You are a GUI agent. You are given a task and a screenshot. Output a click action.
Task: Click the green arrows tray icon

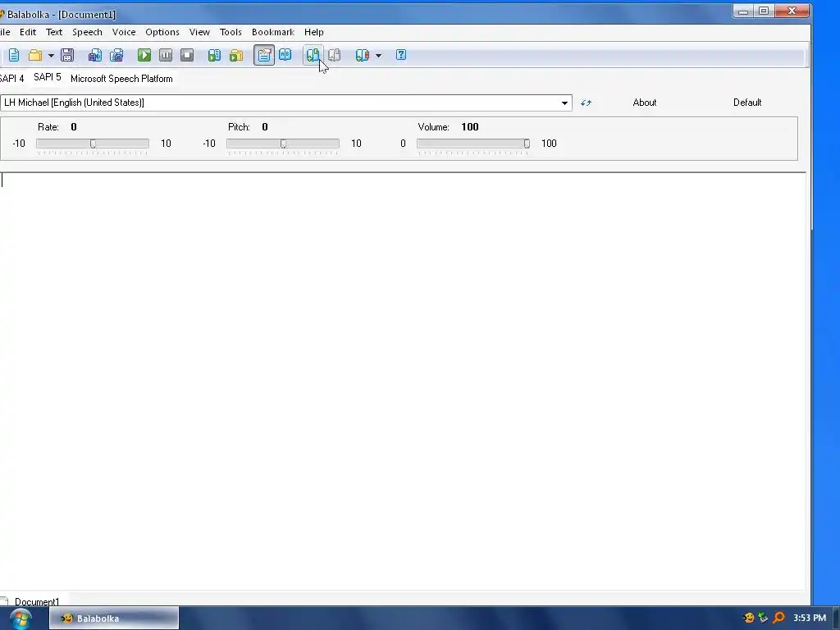764,618
